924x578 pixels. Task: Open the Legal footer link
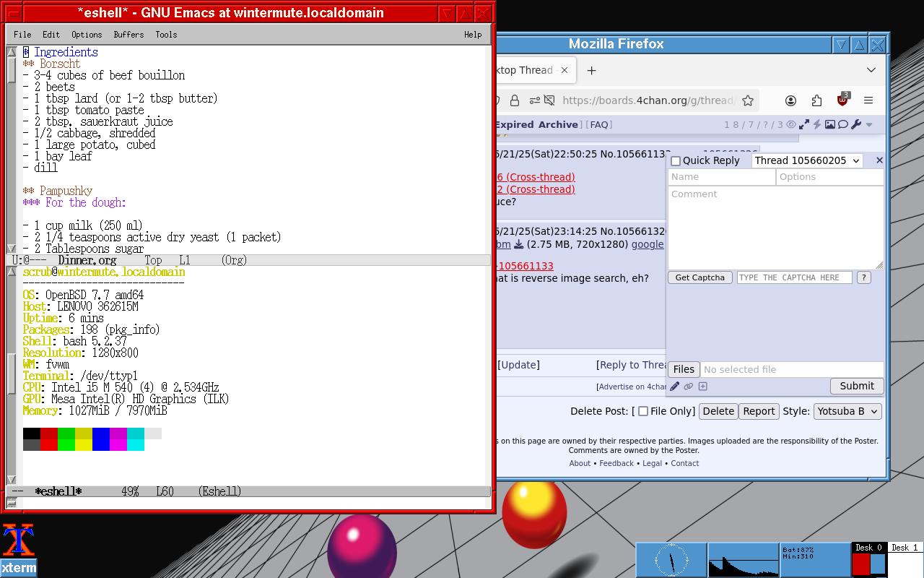[652, 463]
